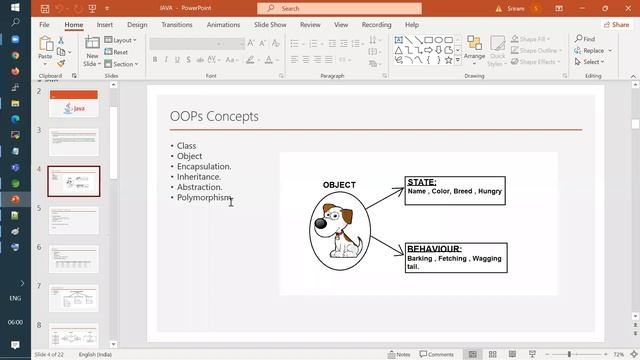
Task: Select the star shape in gallery
Action: 448,60
